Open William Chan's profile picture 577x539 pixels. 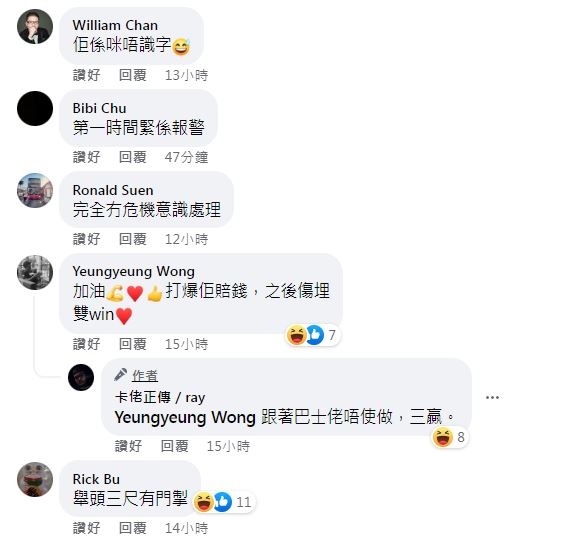(x=35, y=27)
